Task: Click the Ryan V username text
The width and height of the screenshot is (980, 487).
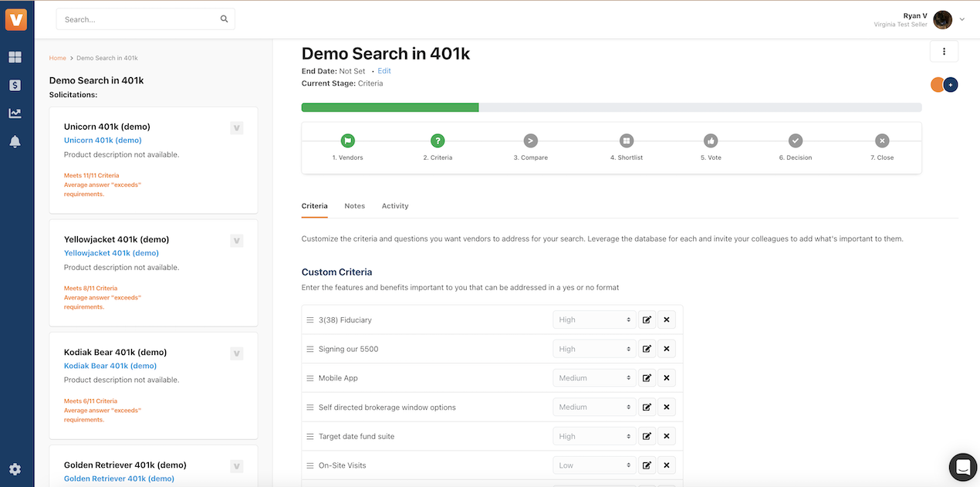Action: (x=915, y=15)
